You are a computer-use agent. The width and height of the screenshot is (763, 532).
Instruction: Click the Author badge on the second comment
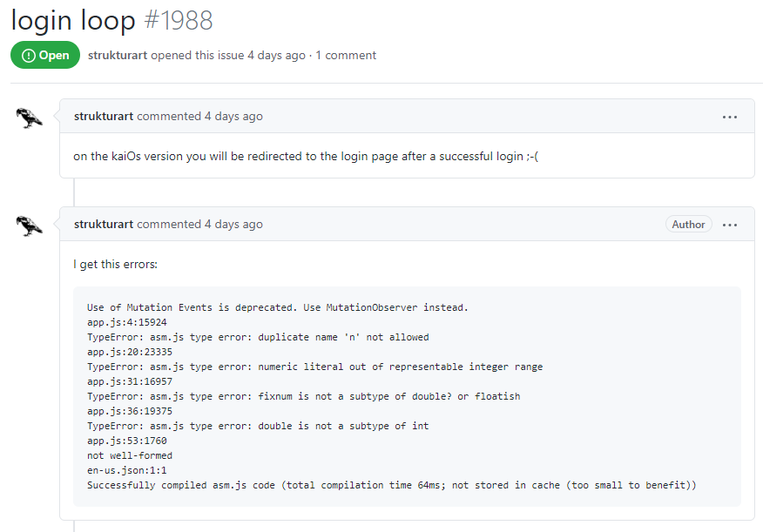click(688, 225)
